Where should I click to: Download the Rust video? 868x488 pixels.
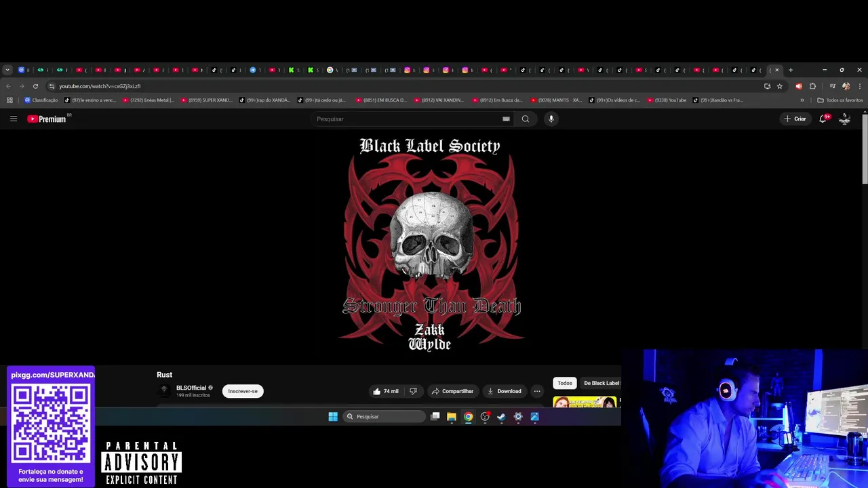click(504, 391)
